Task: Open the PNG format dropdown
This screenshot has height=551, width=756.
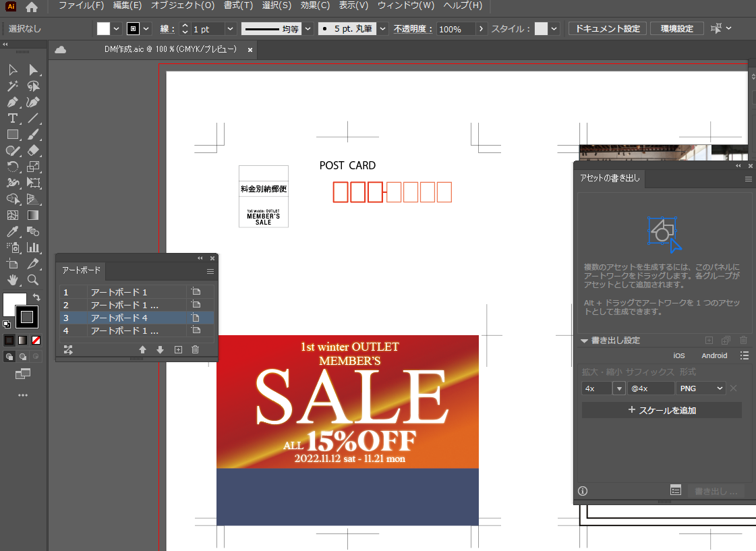Action: [x=701, y=388]
